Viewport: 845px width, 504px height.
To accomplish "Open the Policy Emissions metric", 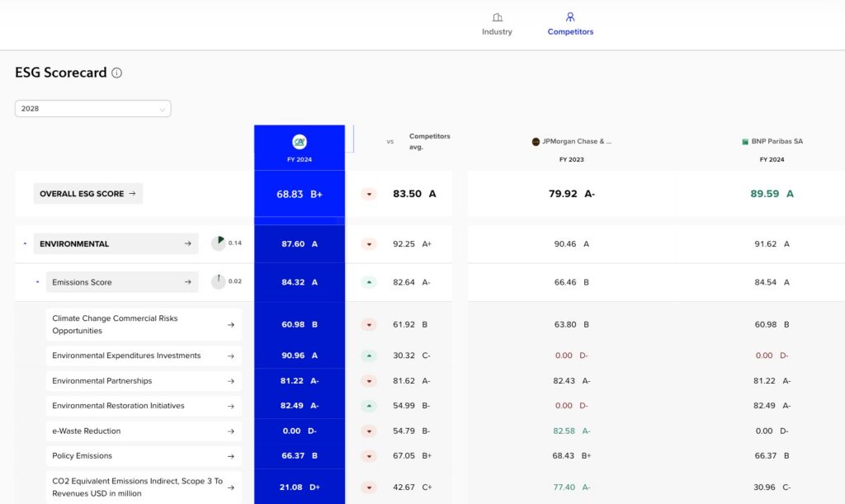I will [144, 456].
